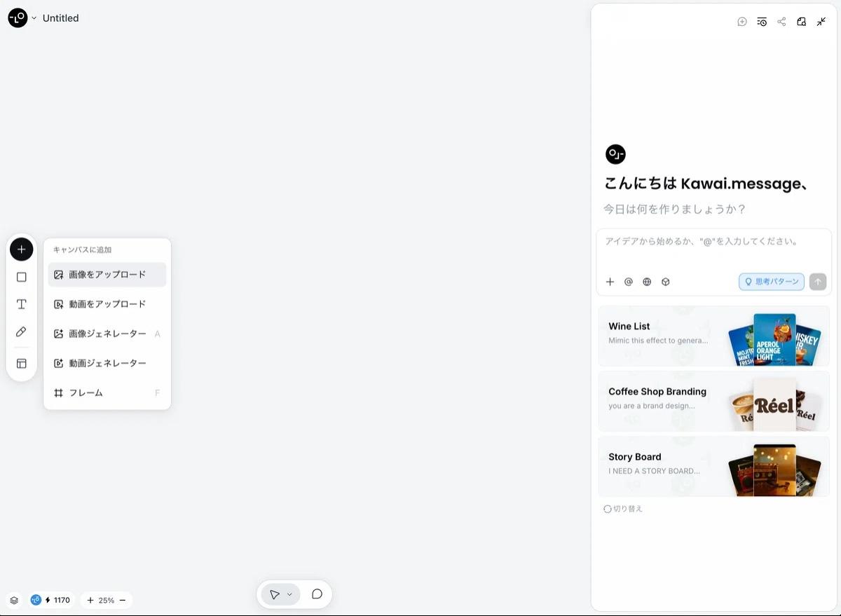
Task: Open the share icon in chat panel
Action: tap(781, 22)
